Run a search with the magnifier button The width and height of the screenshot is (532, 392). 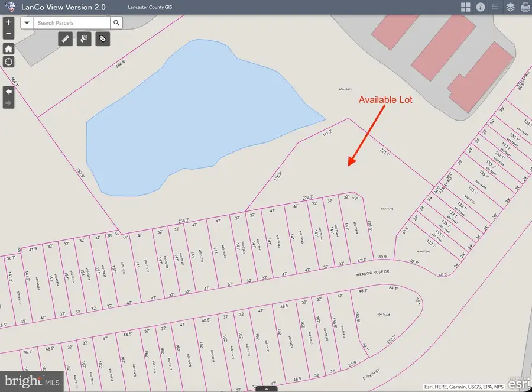click(x=116, y=22)
